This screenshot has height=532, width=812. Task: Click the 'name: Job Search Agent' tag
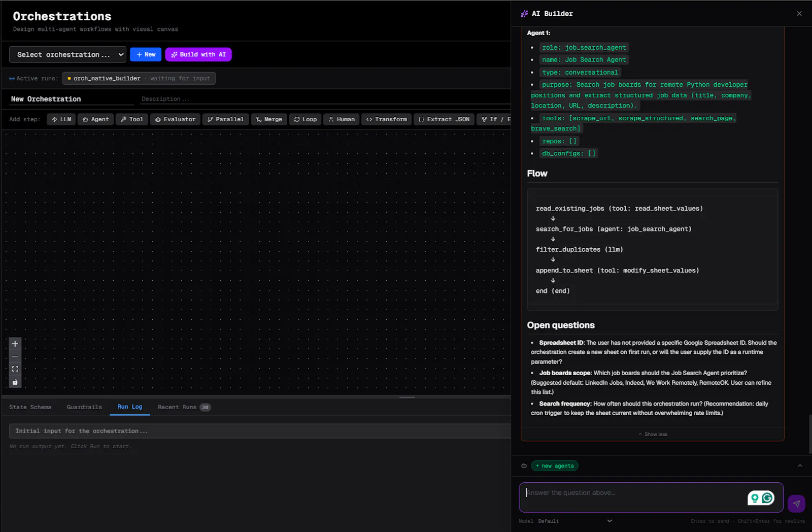coord(584,59)
